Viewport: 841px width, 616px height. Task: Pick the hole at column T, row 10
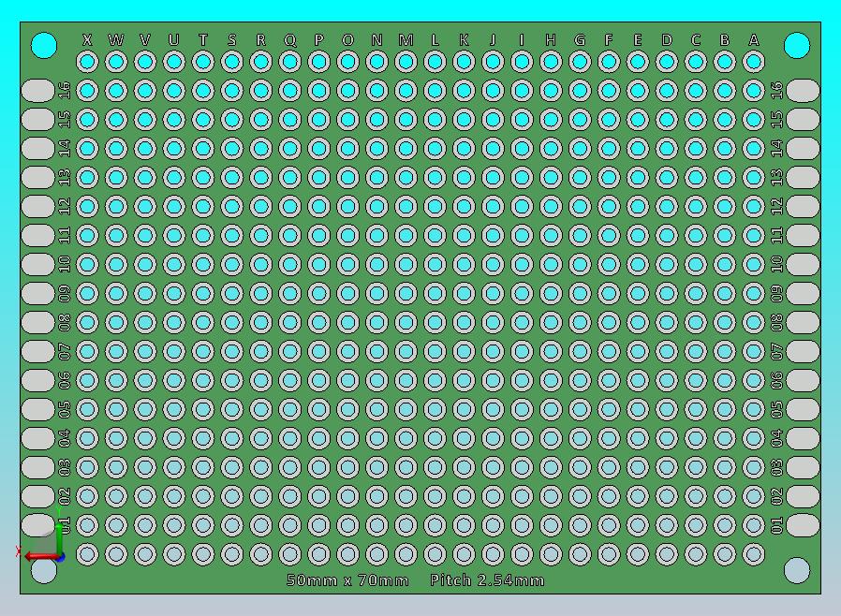(203, 264)
